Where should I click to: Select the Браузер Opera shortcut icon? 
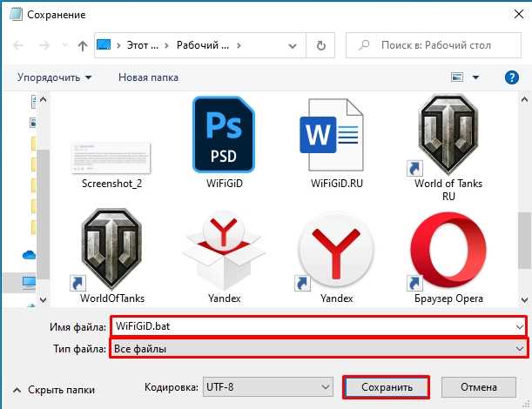click(x=448, y=249)
